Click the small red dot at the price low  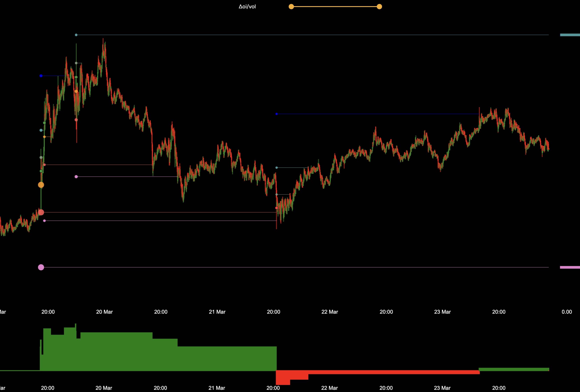click(277, 208)
